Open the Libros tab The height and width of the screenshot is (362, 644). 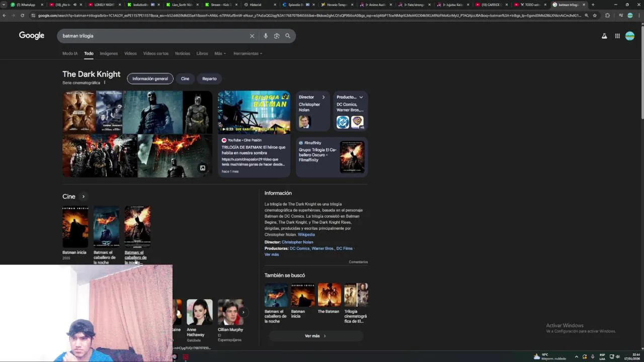(202, 53)
